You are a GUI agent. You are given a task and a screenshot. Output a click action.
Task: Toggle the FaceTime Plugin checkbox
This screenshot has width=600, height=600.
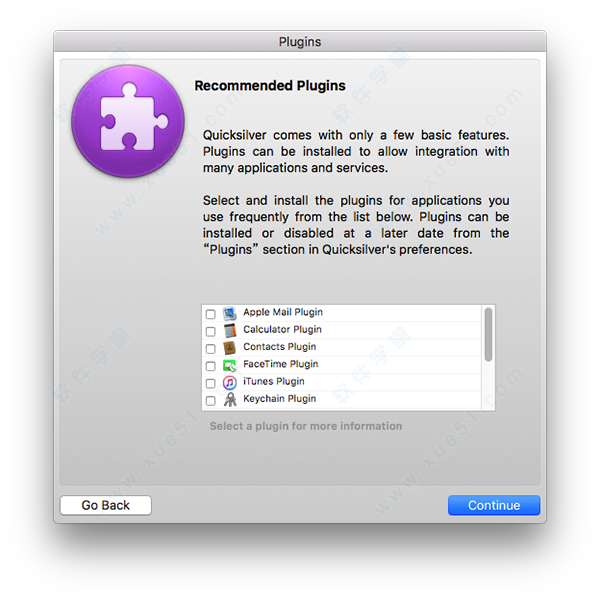tap(210, 366)
